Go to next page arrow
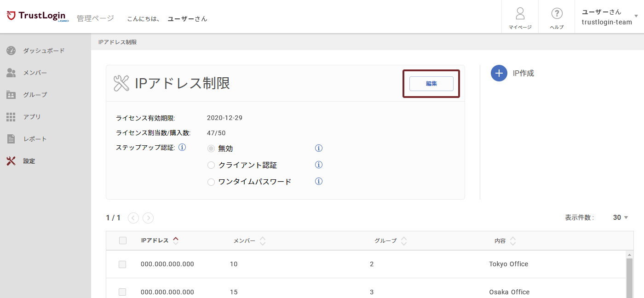This screenshot has width=644, height=298. coord(148,218)
